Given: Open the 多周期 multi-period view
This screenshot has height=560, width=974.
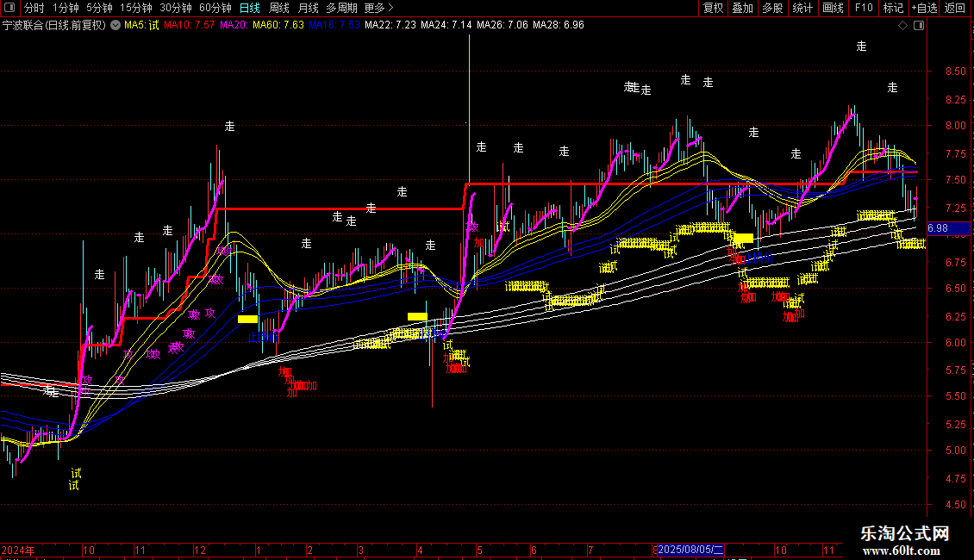Looking at the screenshot, I should click(x=341, y=8).
